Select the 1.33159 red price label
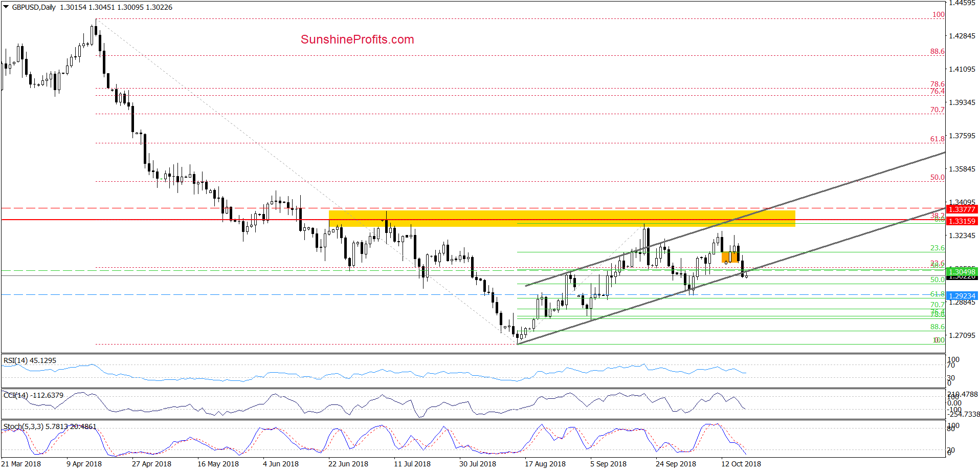The image size is (980, 471). [x=962, y=221]
